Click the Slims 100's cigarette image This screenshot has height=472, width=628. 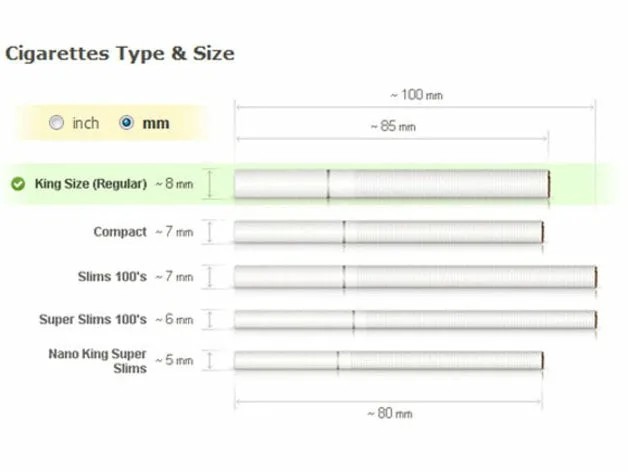(414, 276)
